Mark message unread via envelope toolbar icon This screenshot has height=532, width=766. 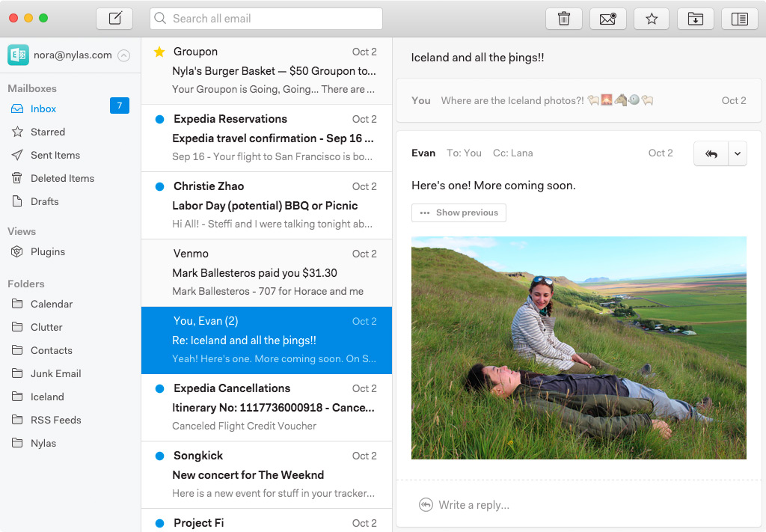pos(607,18)
